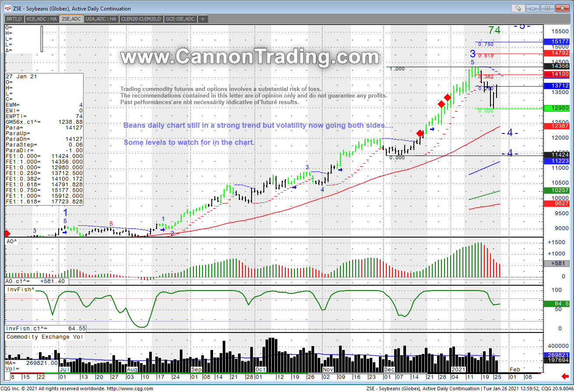Click the red 14792 Fibonacci price label
The height and width of the screenshot is (392, 574).
point(556,53)
